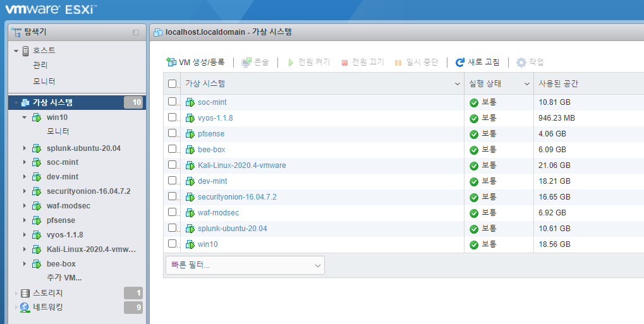
Task: Collapse the 호스트 tree node
Action: click(x=16, y=51)
